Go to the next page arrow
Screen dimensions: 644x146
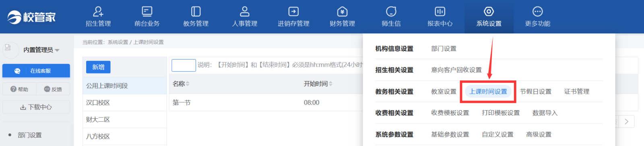tap(627, 121)
